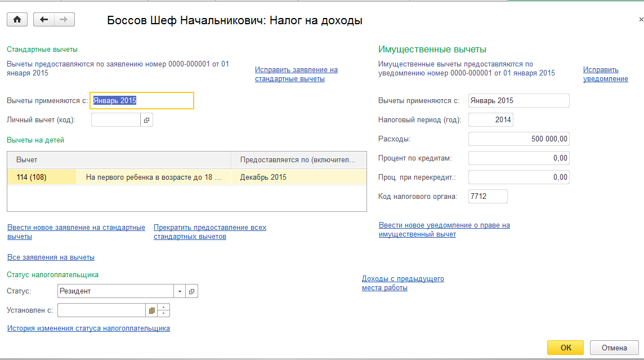The height and width of the screenshot is (360, 644).
Task: Close the tax form window
Action: (641, 19)
